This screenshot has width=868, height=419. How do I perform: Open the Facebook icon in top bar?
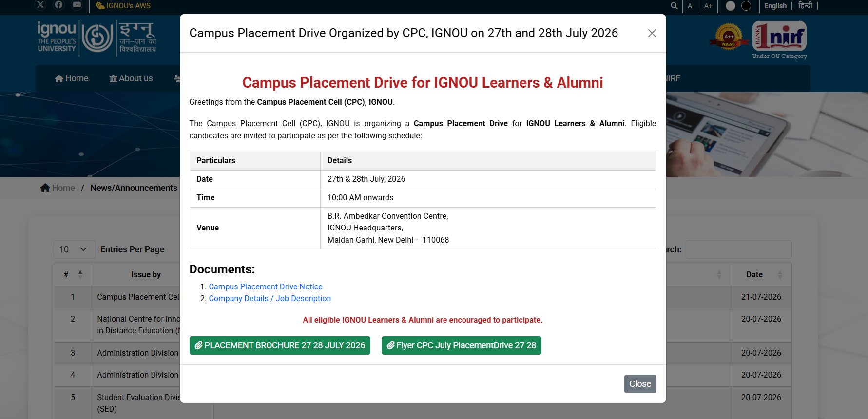58,5
